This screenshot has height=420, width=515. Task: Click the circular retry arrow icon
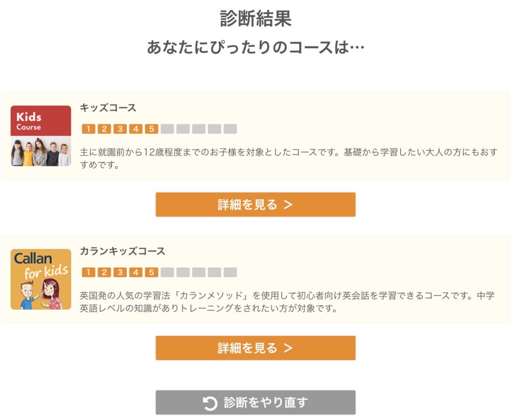(x=210, y=402)
